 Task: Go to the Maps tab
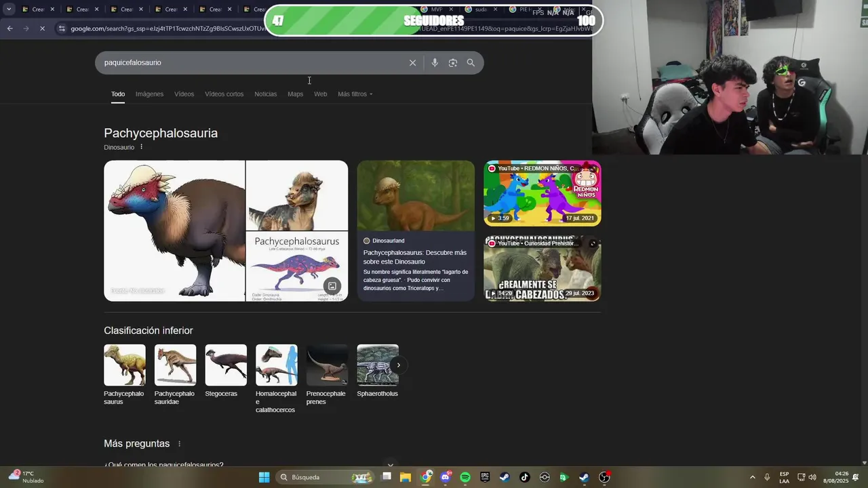295,94
